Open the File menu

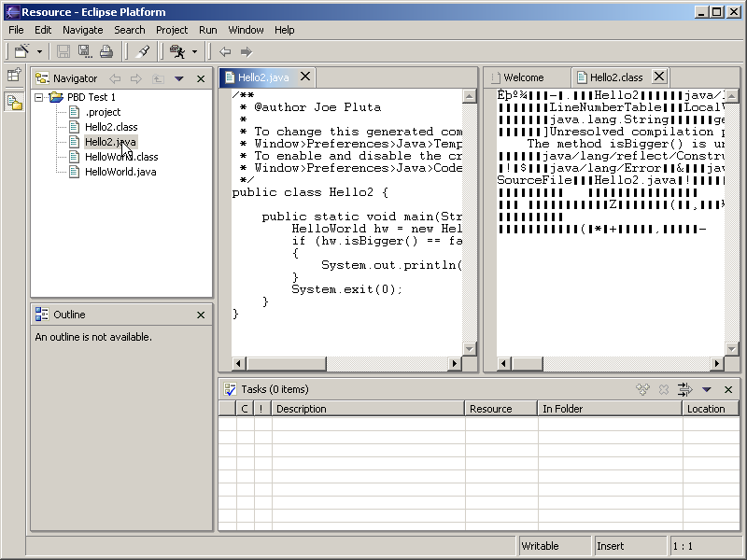point(16,30)
